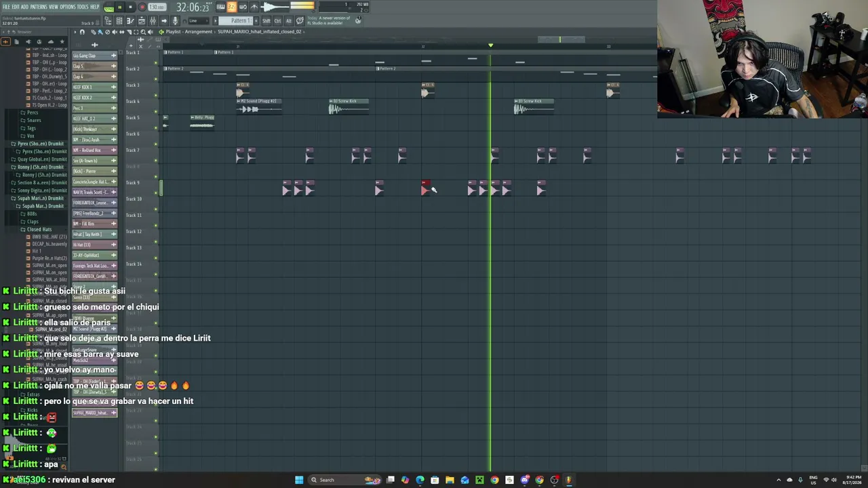Click the Shift key indicator button
Screen dimensions: 868x488
click(267, 21)
